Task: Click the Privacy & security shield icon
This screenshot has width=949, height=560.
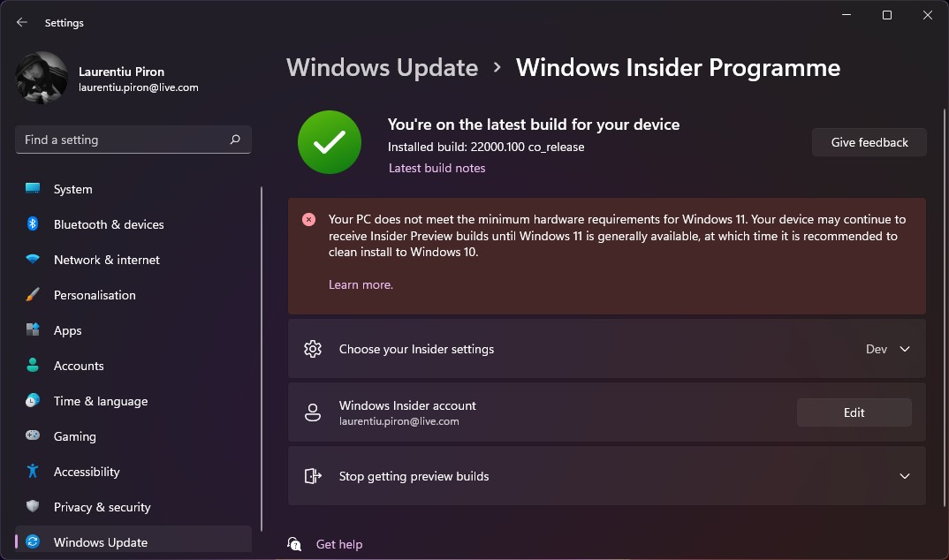Action: click(33, 506)
